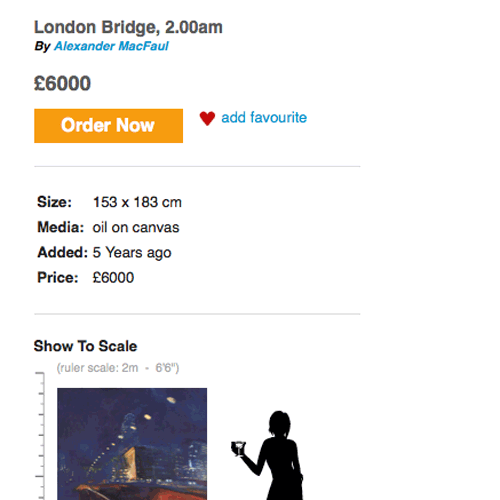500x500 pixels.
Task: Click the orange Order Now button
Action: click(x=108, y=126)
